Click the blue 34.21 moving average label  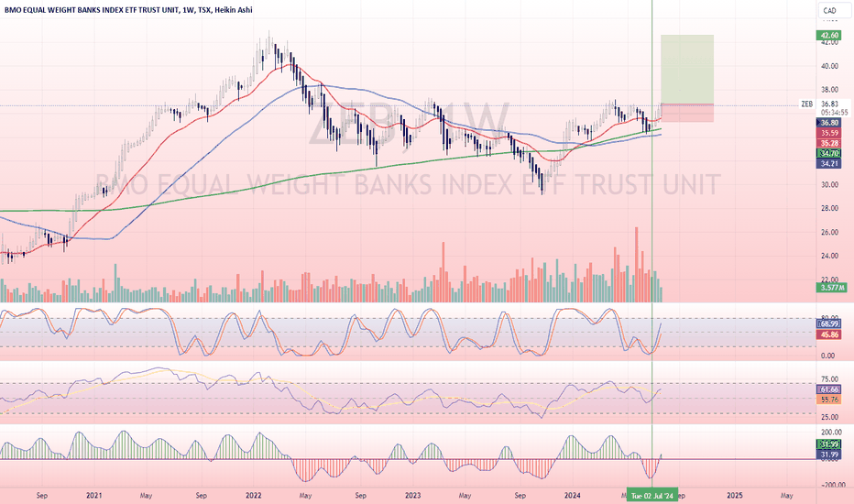coord(829,163)
